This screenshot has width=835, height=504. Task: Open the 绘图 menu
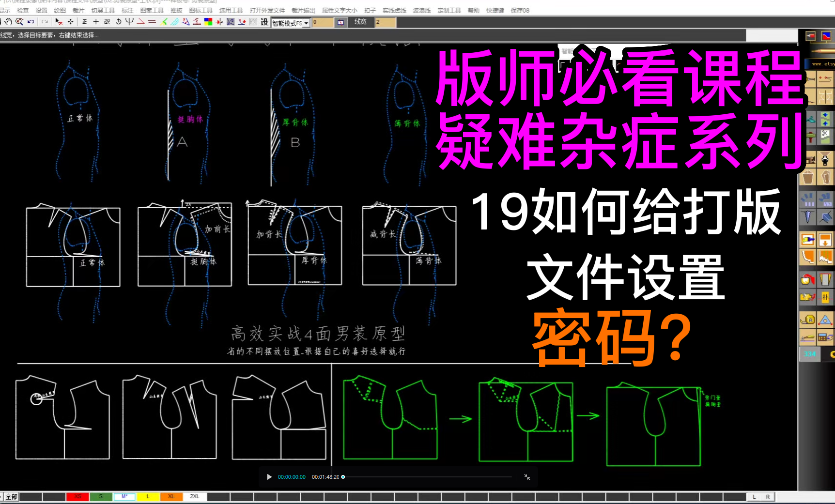[x=60, y=10]
